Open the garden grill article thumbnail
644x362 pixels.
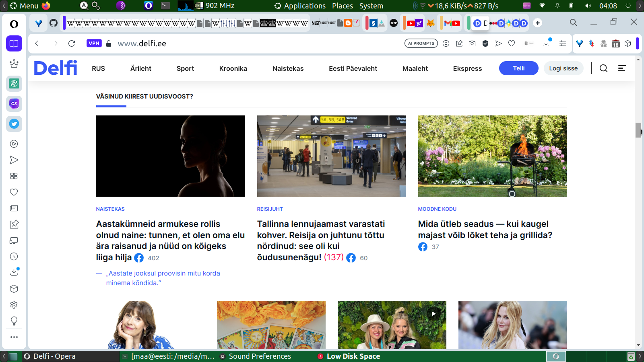(493, 156)
